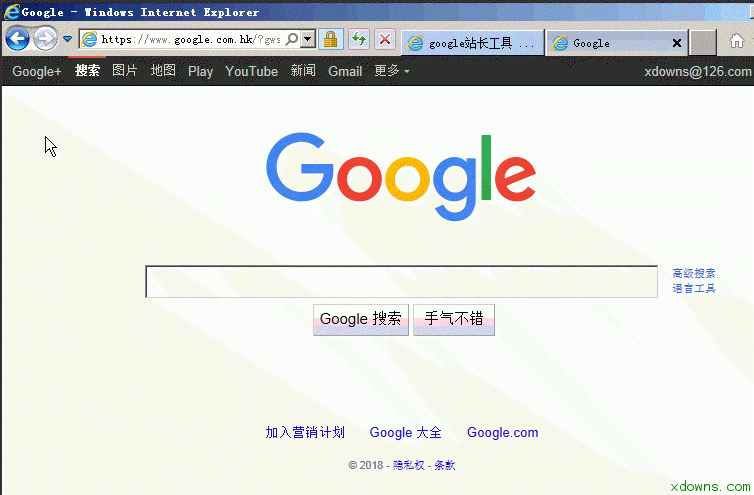Expand the 更多 dropdown menu
754x495 pixels.
pos(392,71)
